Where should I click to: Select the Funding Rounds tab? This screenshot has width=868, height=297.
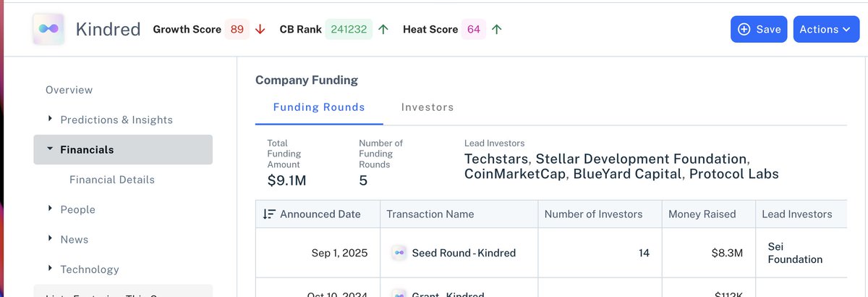pos(318,107)
